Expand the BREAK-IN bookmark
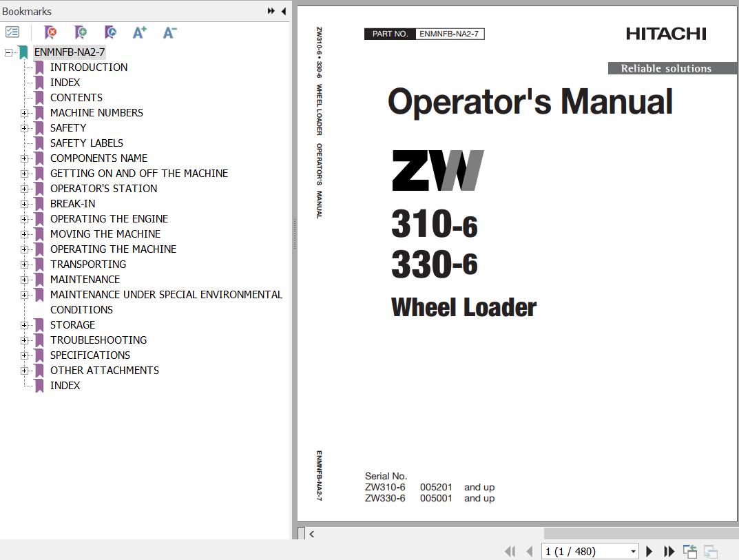The image size is (739, 560). point(24,204)
